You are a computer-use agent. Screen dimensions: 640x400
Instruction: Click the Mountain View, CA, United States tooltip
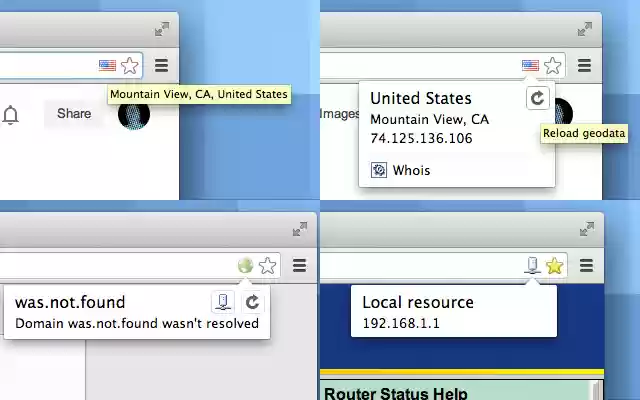(199, 94)
